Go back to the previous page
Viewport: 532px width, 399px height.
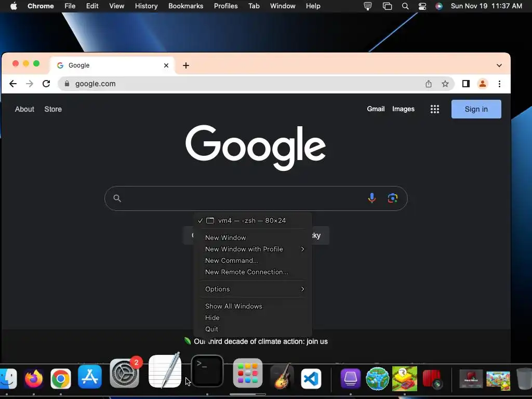click(x=13, y=84)
